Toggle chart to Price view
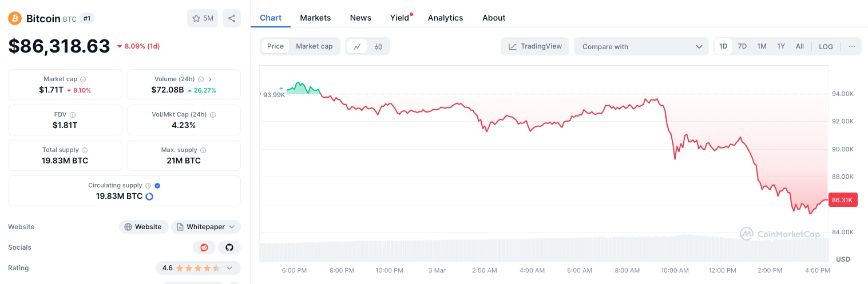Screen dimensions: 868x284 275,46
